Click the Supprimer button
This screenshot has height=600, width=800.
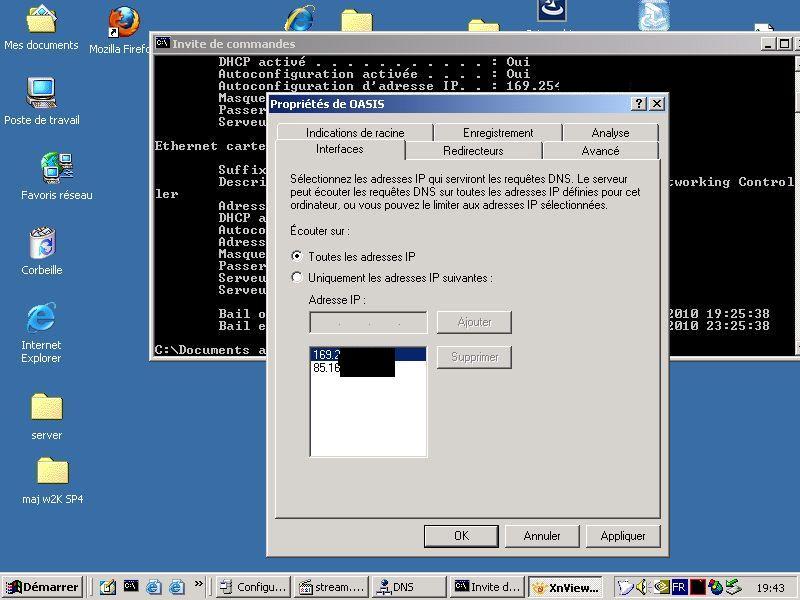tap(474, 357)
